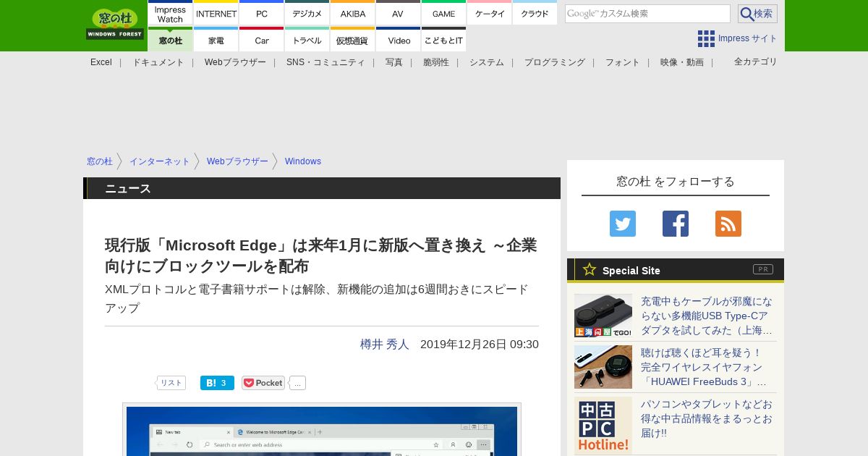
Task: Open Impress Watch tab
Action: [171, 14]
